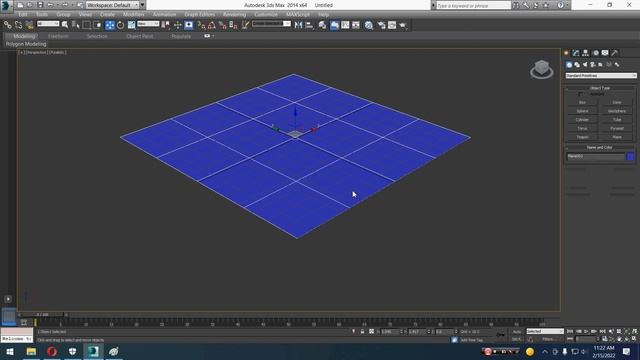640x360 pixels.
Task: Open the Edit menu
Action: pos(23,14)
